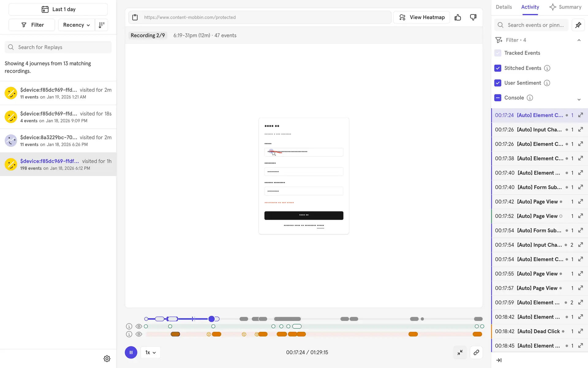Click the pin events icon

coord(578,25)
